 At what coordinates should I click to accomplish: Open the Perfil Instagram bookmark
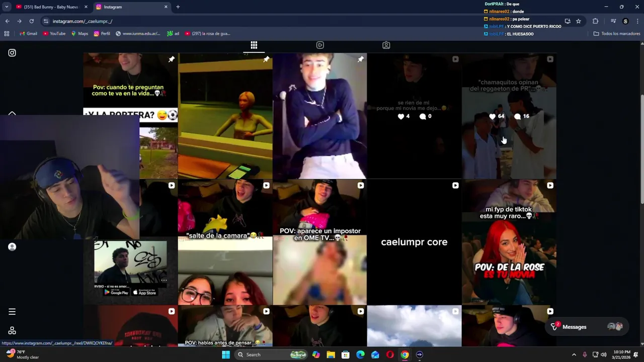pyautogui.click(x=102, y=34)
